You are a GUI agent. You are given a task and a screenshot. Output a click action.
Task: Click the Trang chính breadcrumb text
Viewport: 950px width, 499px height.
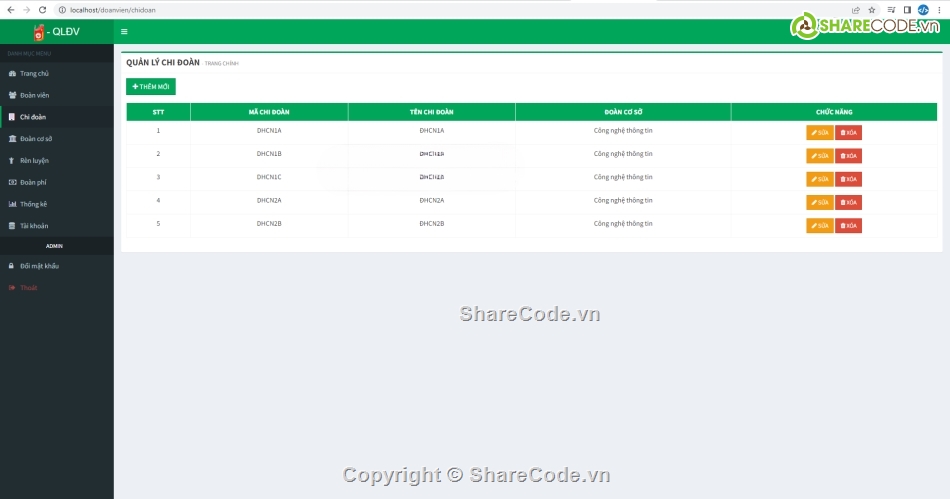pyautogui.click(x=222, y=63)
